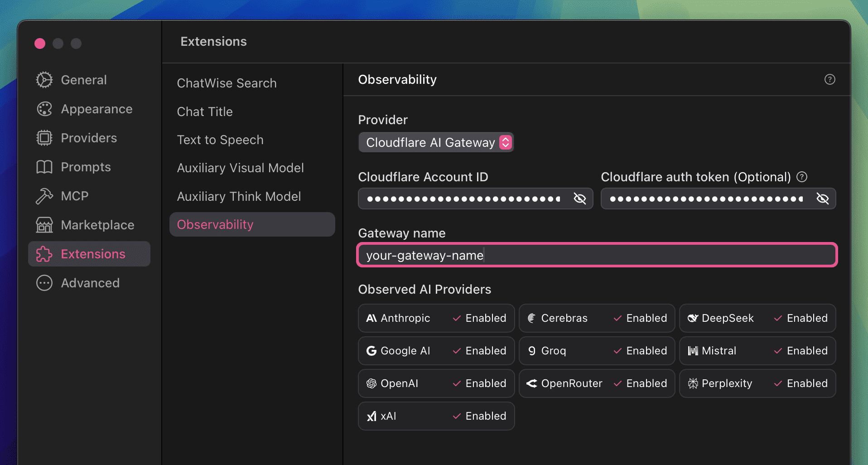The image size is (868, 465).
Task: Toggle Groq Enabled state
Action: click(x=640, y=351)
